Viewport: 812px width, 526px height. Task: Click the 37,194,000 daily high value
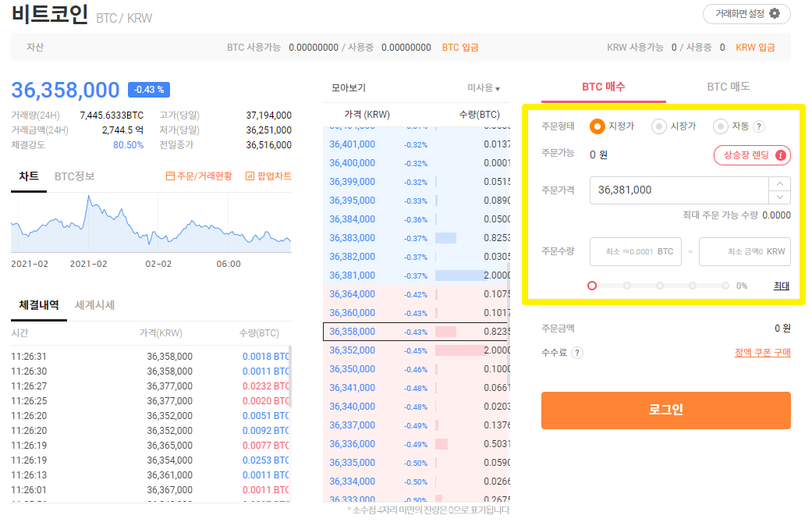coord(269,115)
